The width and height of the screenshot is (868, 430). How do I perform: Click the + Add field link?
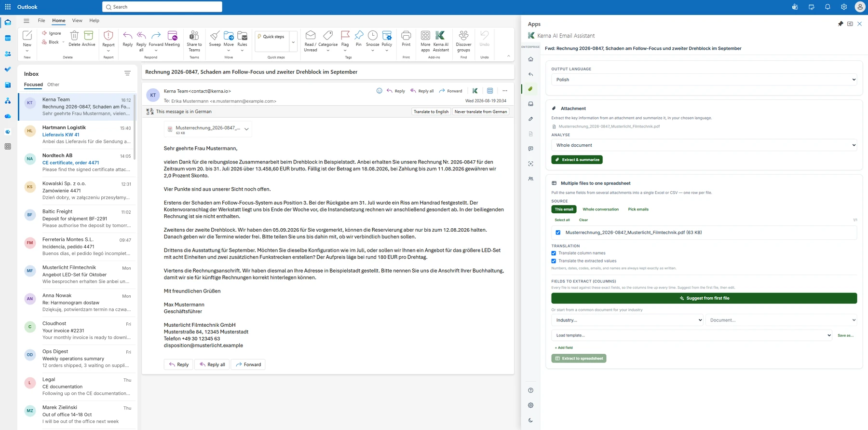(564, 347)
